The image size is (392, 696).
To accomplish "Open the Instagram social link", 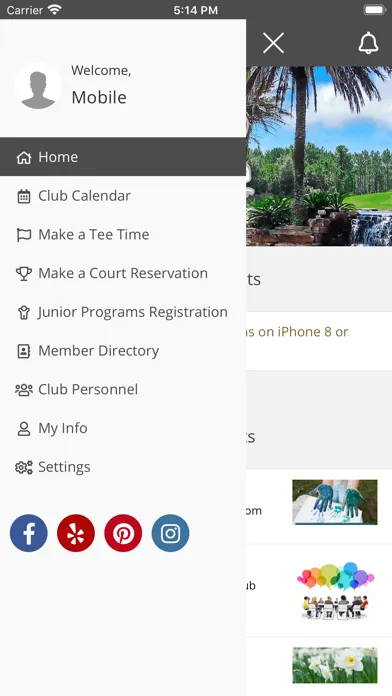I will [170, 533].
